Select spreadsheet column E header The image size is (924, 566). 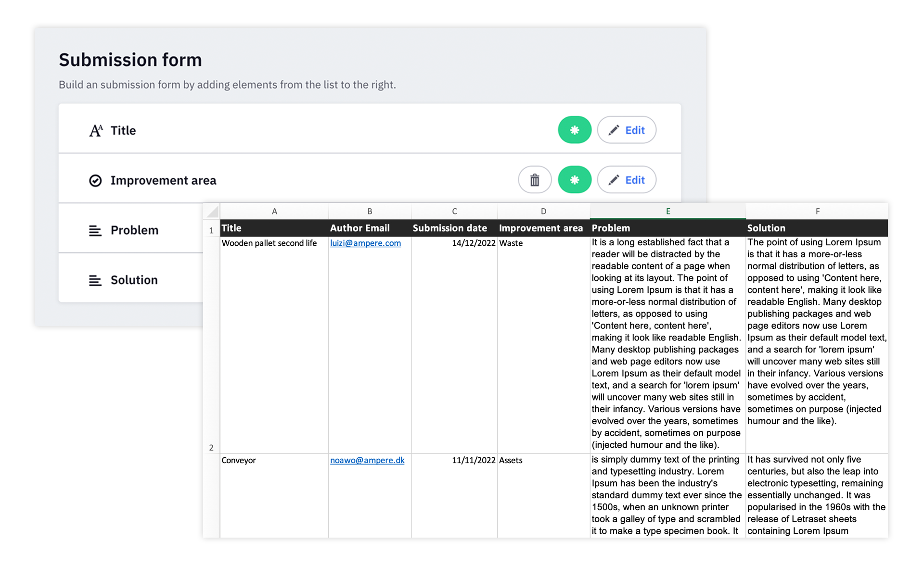[x=668, y=211]
